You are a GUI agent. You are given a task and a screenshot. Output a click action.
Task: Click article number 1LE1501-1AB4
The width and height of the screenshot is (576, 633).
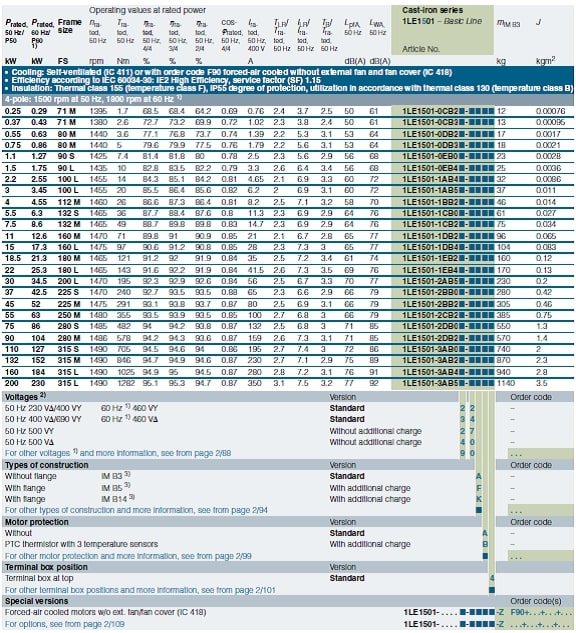click(430, 179)
